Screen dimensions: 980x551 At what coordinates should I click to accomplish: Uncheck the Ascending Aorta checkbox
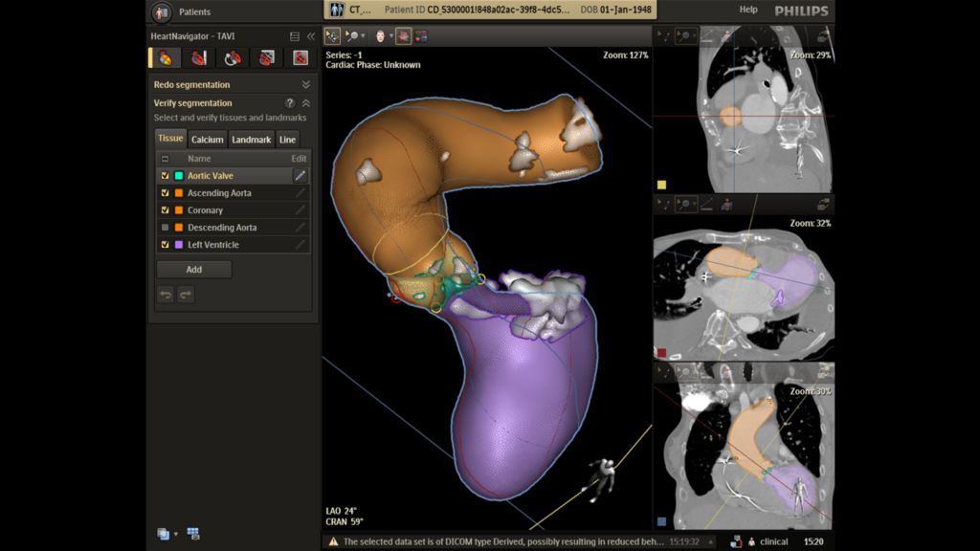[165, 193]
